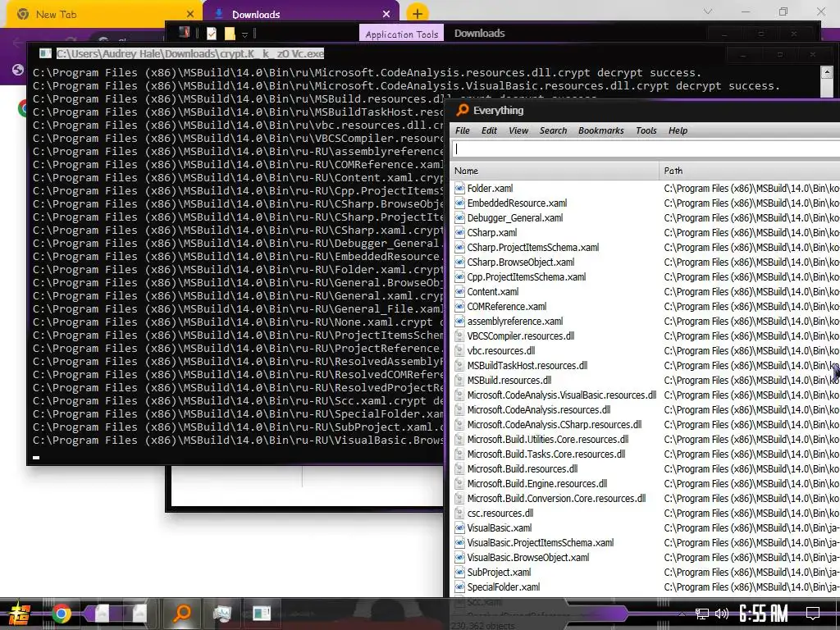This screenshot has width=840, height=630.
Task: Open the clock showing 6:55 AM
Action: [x=763, y=614]
